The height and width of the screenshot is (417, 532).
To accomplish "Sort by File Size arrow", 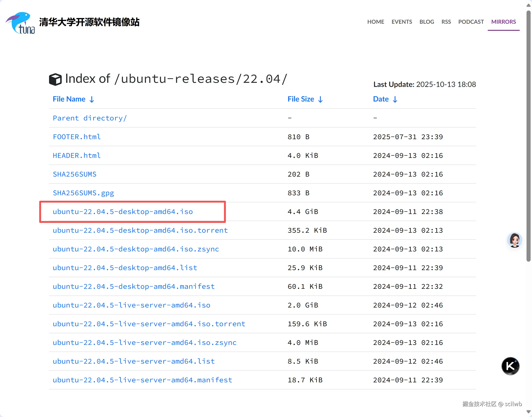I will coord(320,99).
